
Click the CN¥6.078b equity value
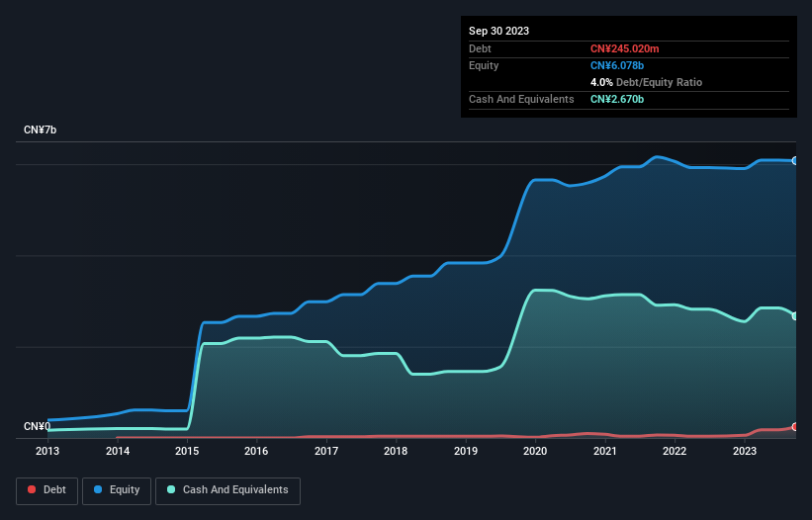tap(617, 65)
